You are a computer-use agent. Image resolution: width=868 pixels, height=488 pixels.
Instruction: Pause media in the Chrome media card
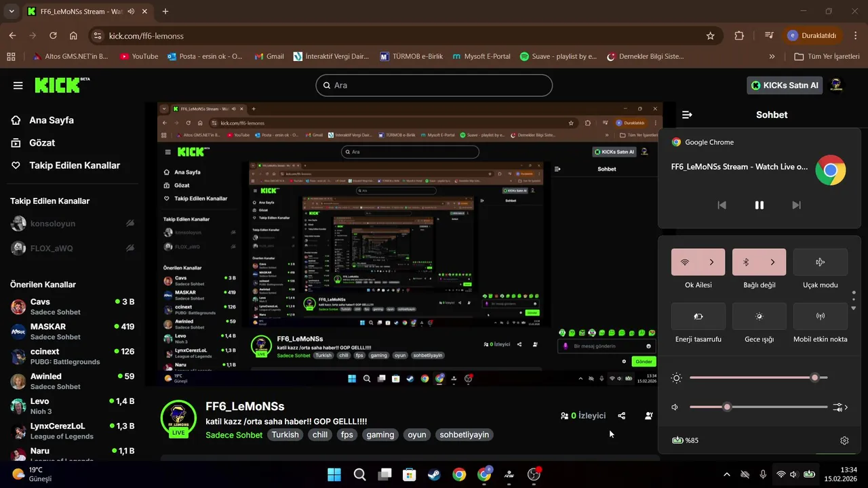click(x=759, y=205)
